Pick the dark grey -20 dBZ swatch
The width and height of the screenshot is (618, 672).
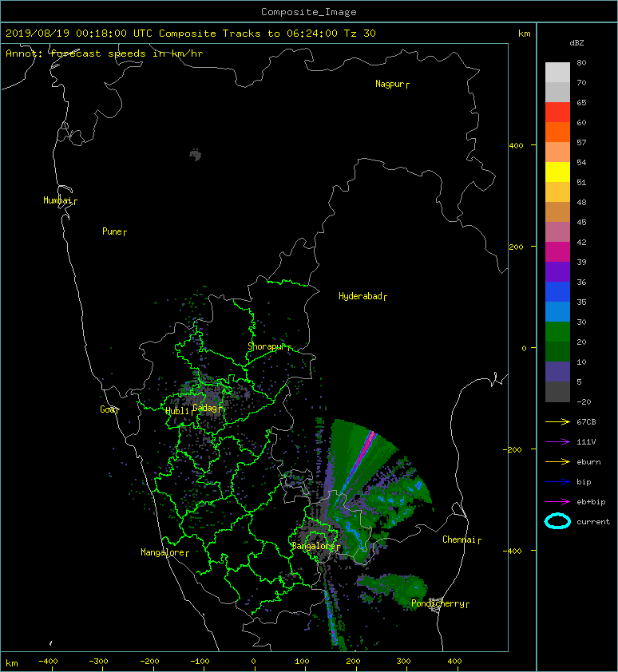coord(557,391)
